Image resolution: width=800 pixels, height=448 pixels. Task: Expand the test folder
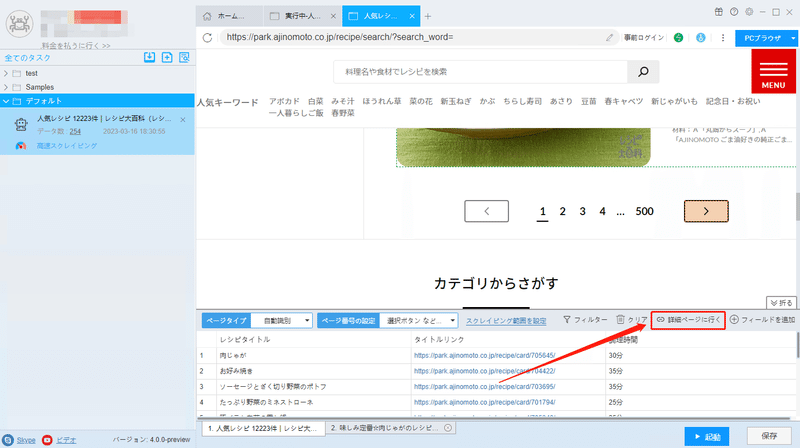point(6,73)
